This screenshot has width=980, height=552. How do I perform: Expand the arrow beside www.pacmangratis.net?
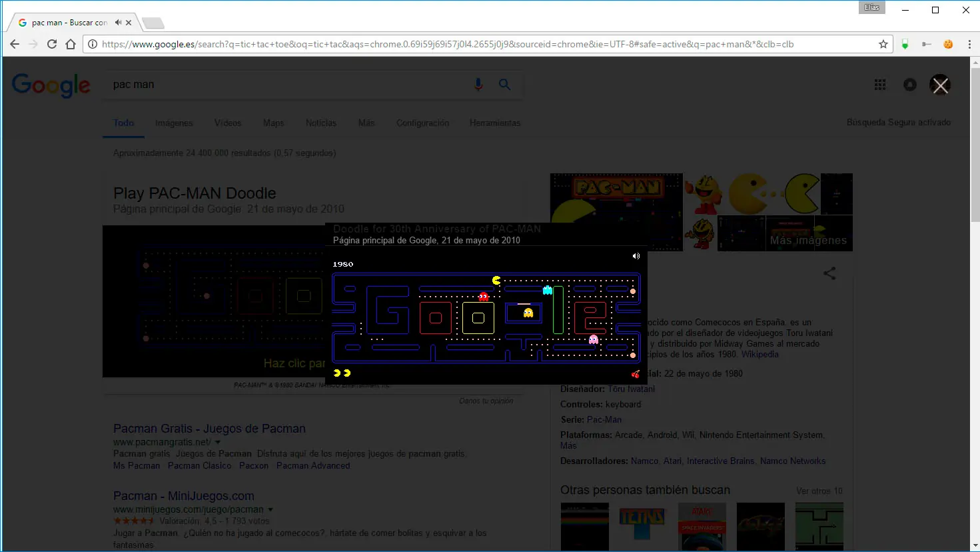tap(218, 442)
